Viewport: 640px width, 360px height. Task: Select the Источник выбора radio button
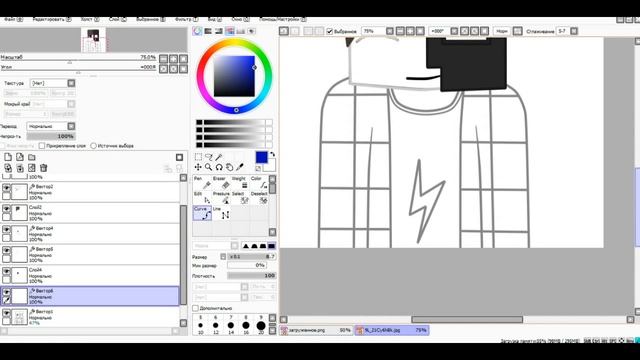pyautogui.click(x=93, y=146)
